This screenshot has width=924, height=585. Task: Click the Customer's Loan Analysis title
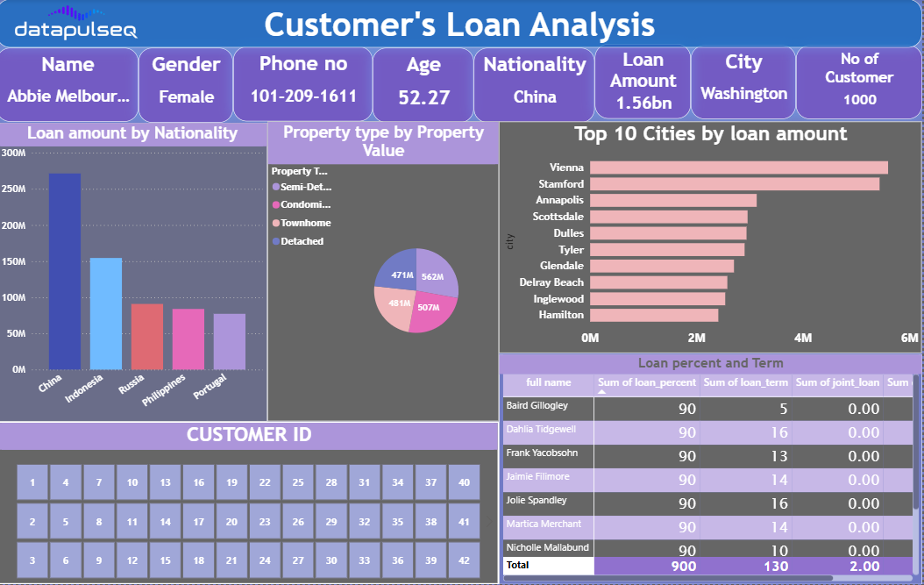459,25
